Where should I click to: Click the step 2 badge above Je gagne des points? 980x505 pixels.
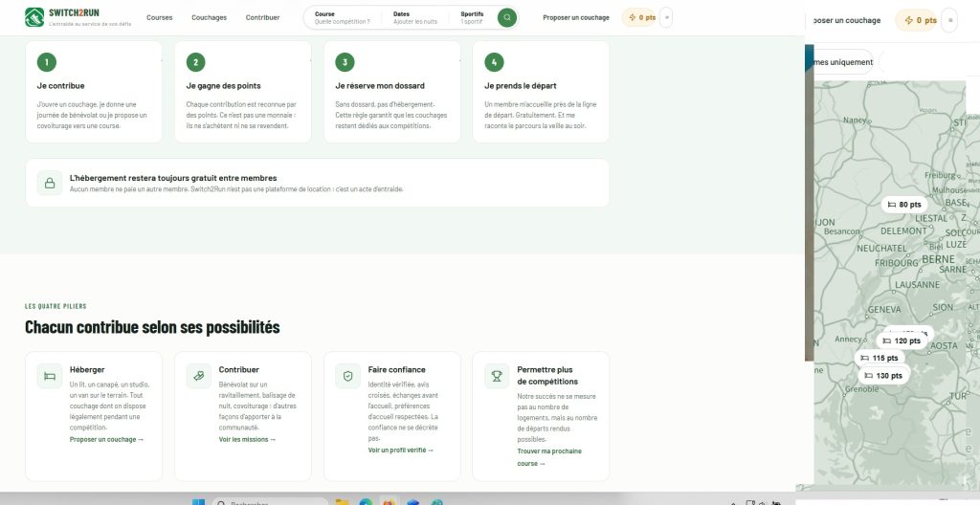point(195,62)
